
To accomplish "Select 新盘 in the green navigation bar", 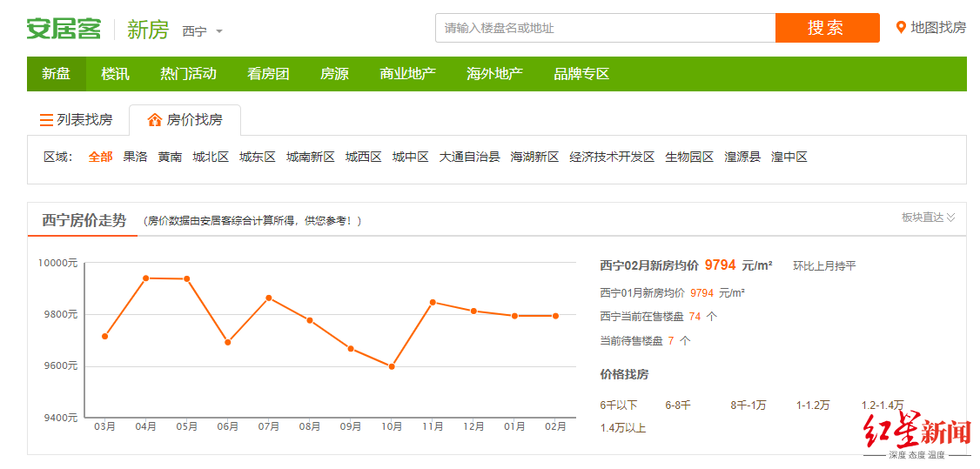I will (57, 74).
